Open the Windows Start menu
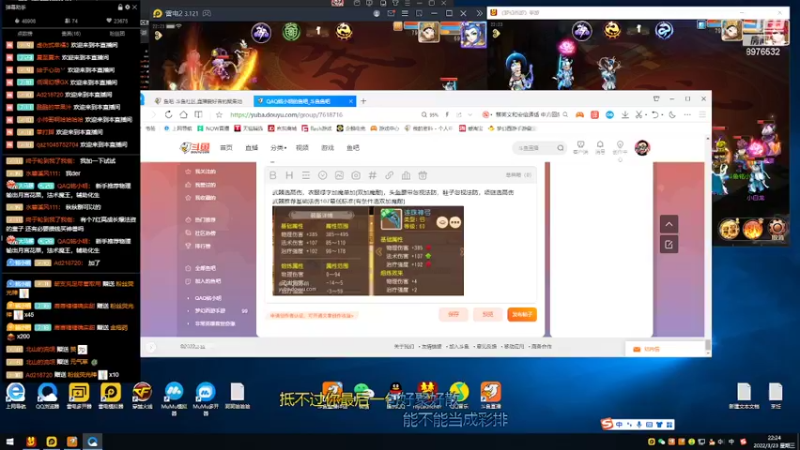 point(10,441)
